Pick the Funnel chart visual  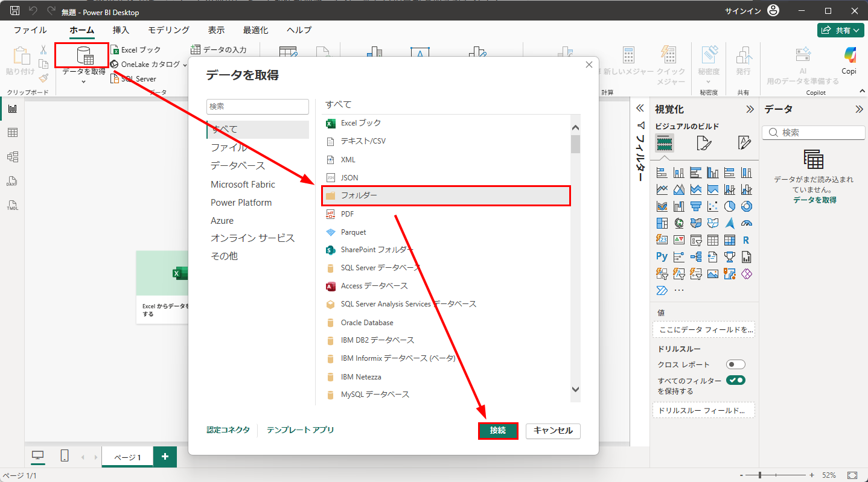[x=696, y=206]
